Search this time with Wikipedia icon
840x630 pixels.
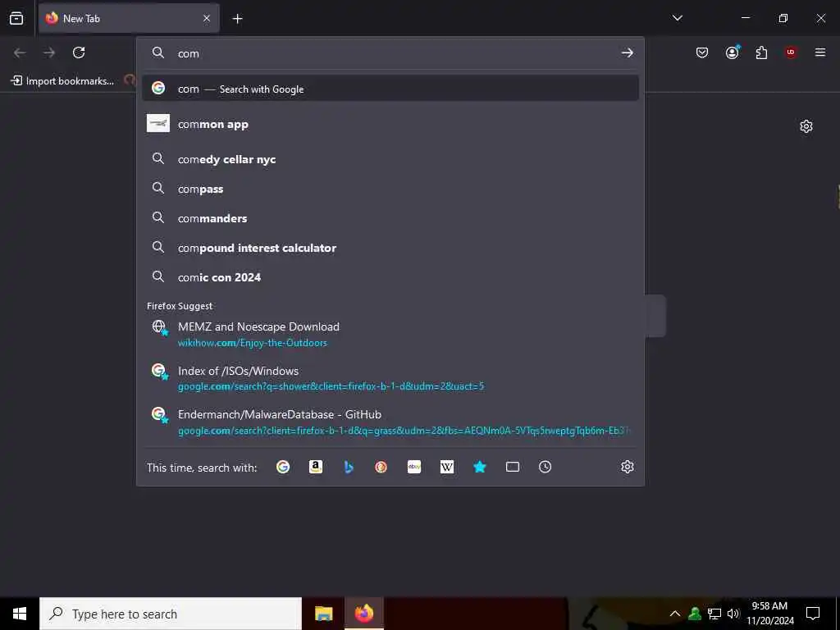point(447,467)
